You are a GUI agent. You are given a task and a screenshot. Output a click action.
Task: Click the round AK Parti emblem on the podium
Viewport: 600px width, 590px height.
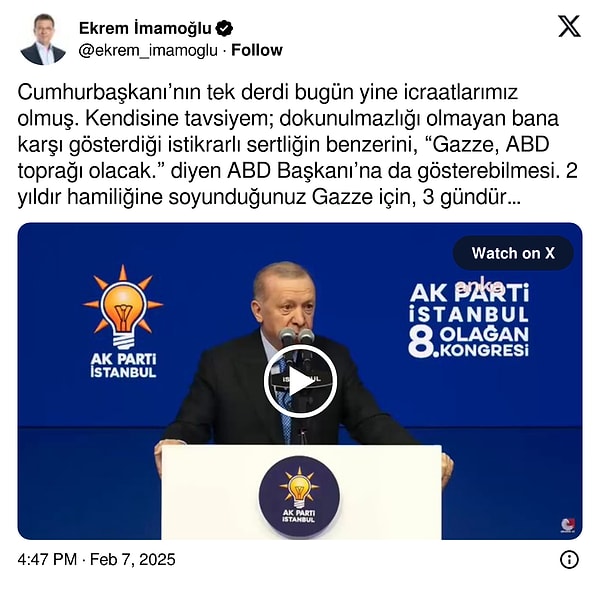(x=299, y=496)
